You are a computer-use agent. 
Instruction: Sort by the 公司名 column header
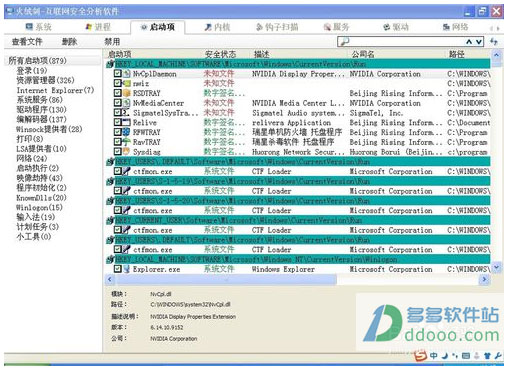(363, 54)
